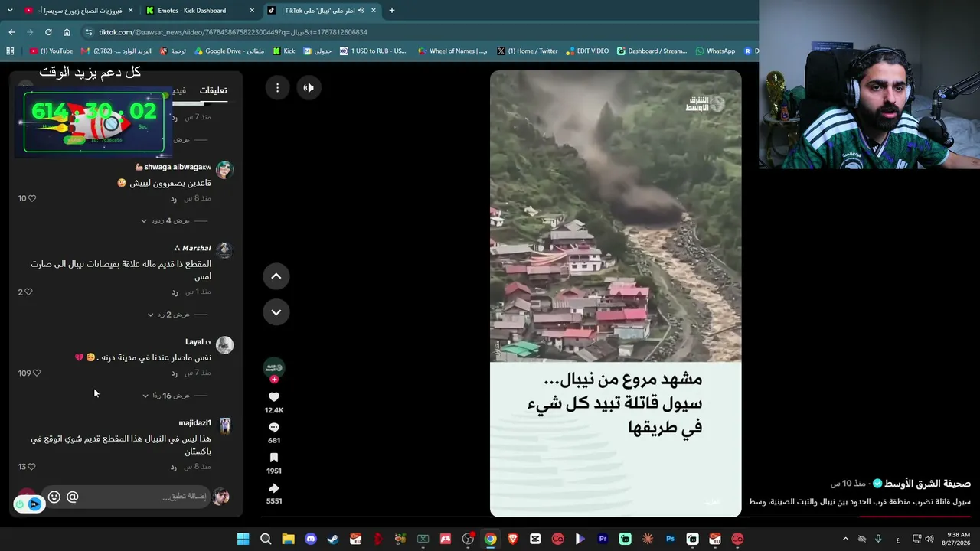Toggle the video sound speaker button
The width and height of the screenshot is (980, 551).
[x=309, y=88]
